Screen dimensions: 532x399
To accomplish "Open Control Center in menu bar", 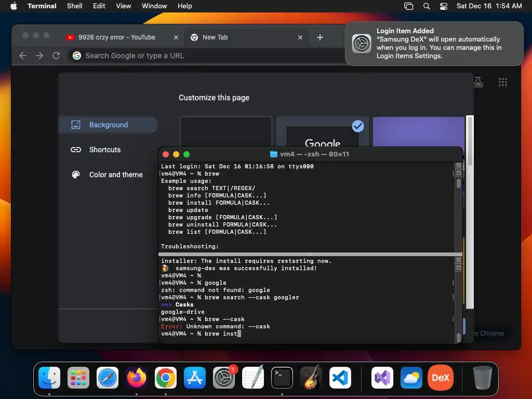I will tap(444, 6).
